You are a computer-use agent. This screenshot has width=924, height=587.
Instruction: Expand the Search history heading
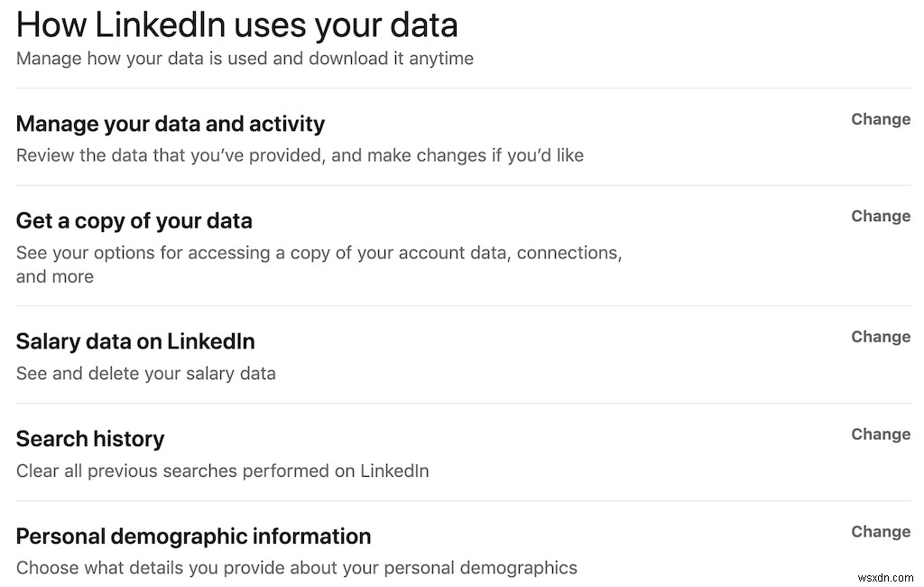click(x=90, y=439)
